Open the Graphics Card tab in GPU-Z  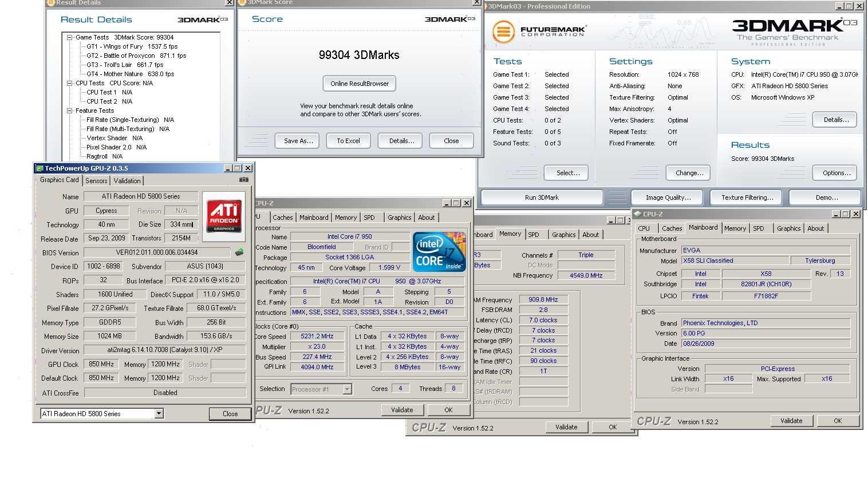point(60,180)
